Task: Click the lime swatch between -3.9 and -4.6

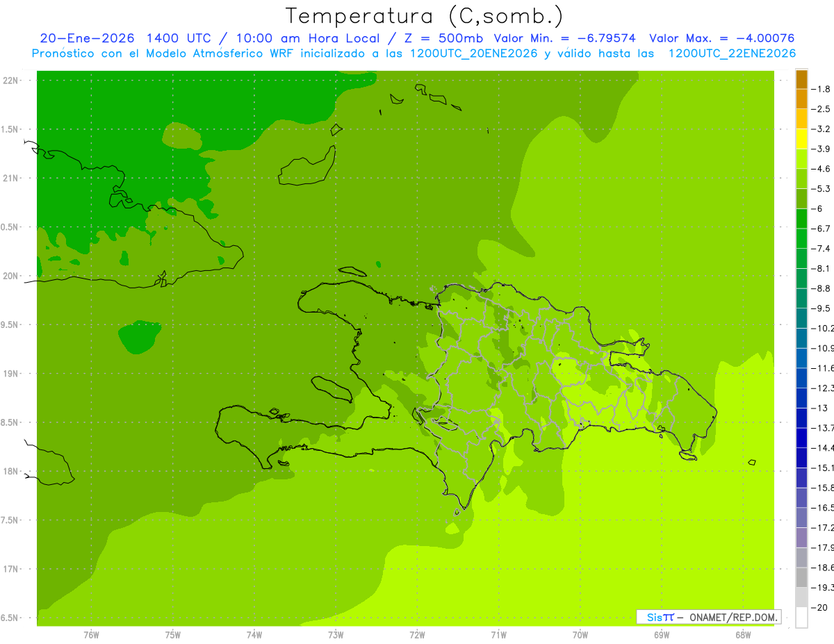Action: click(801, 159)
